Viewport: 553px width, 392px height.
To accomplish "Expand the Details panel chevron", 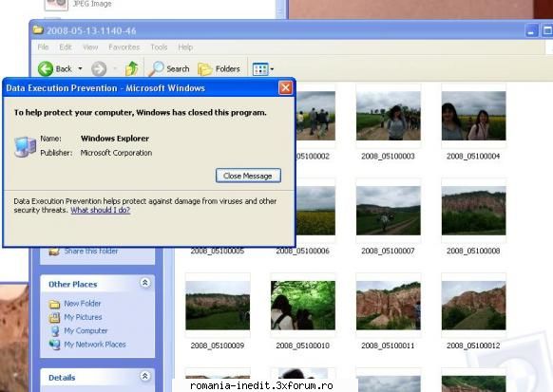I will 145,376.
